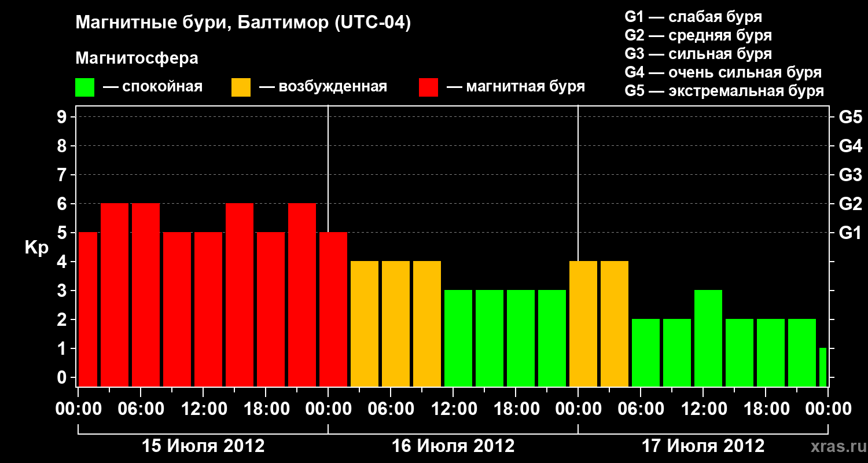868x463 pixels.
Task: Click the '18:00' tick label on 16 Июля
Action: (x=516, y=409)
